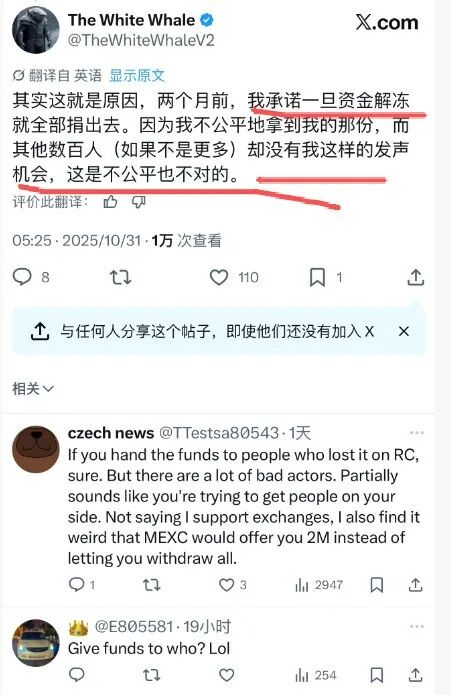Viewport: 451px width, 695px height.
Task: Rate the translation with thumbs up
Action: pos(110,202)
